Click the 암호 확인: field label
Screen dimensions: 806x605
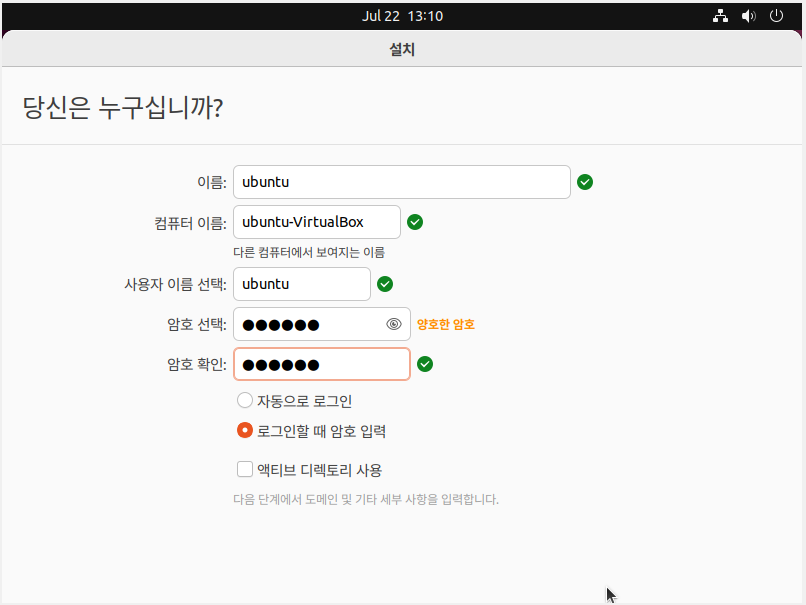(x=197, y=364)
